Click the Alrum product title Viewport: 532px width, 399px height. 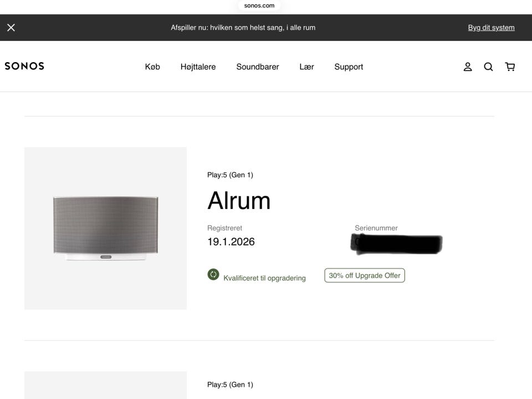(239, 201)
